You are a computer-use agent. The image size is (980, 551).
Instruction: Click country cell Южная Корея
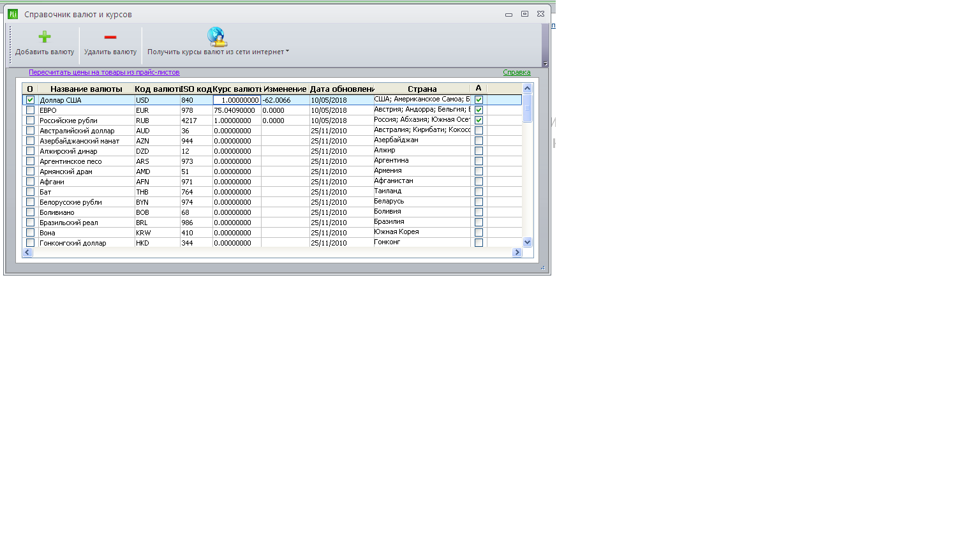point(422,231)
